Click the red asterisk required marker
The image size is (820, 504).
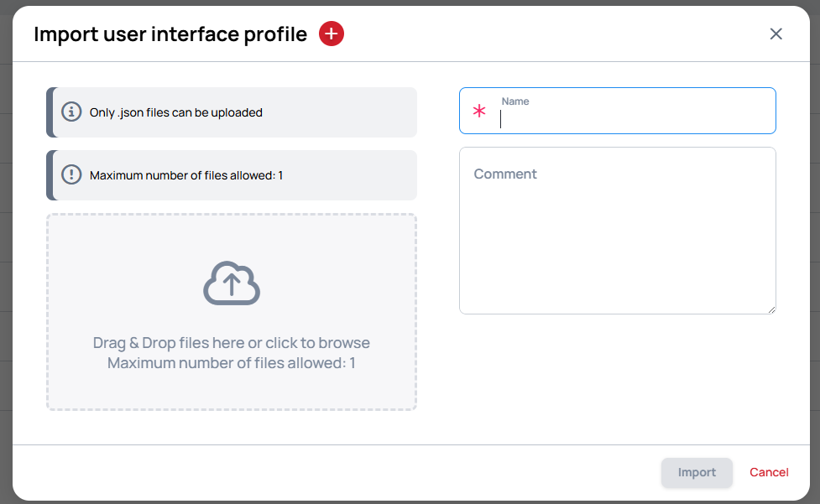[479, 111]
